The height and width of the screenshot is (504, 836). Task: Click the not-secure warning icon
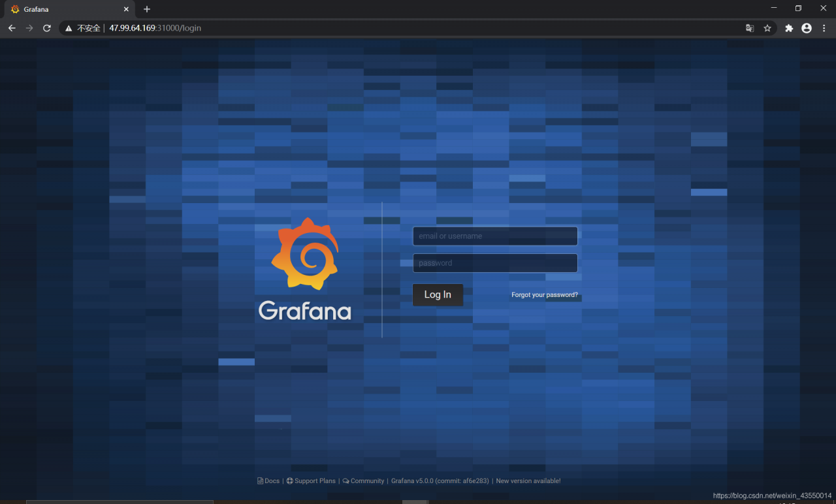tap(69, 29)
